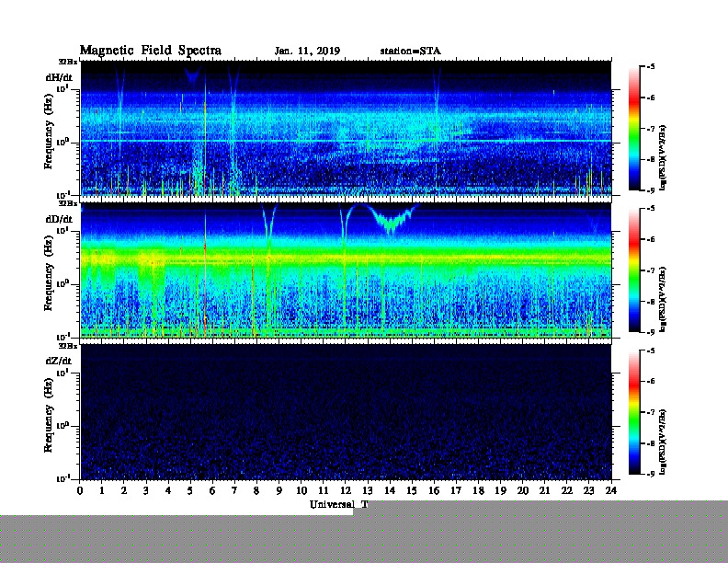Viewport: 728px width, 563px height.
Task: Click hour tick label "22" on time axis
Action: click(x=566, y=490)
